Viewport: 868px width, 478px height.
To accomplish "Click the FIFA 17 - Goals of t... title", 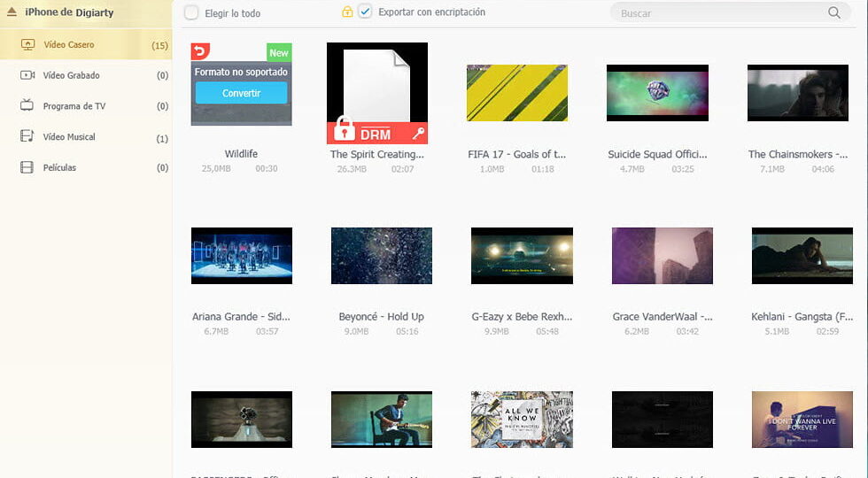I will coord(517,154).
